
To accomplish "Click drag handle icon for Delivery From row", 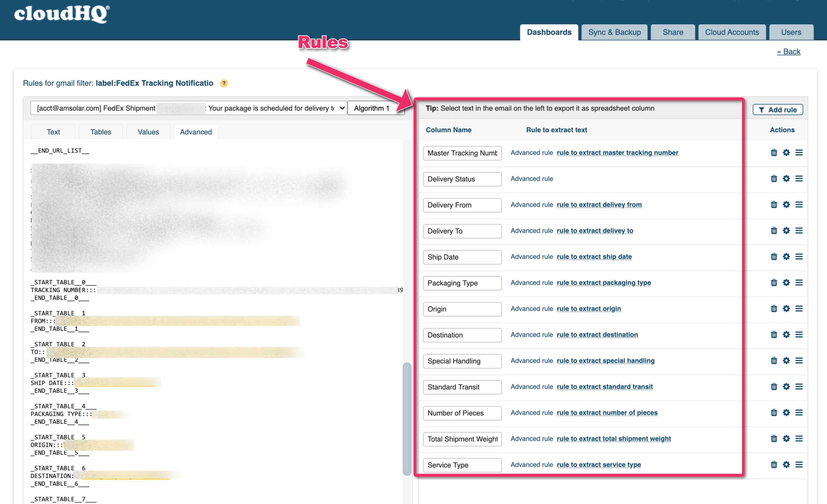I will [x=799, y=204].
